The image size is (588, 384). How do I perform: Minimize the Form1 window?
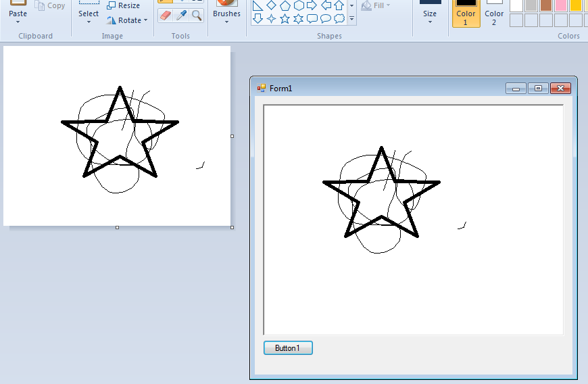click(x=516, y=89)
